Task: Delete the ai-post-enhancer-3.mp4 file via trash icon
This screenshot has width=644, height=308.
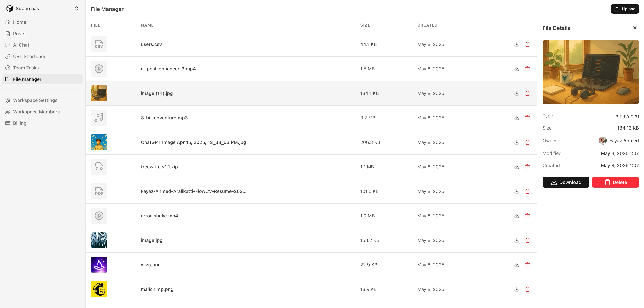Action: [527, 69]
